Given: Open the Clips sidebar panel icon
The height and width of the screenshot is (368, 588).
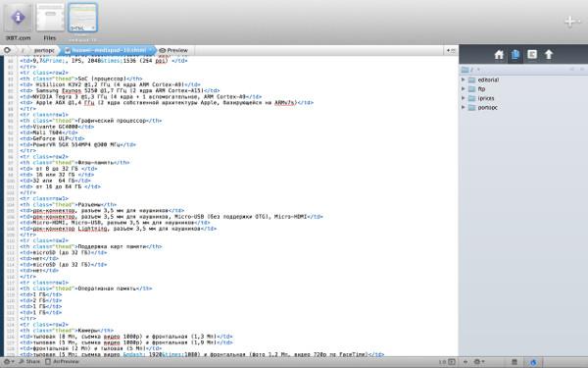Looking at the screenshot, I should pos(532,55).
